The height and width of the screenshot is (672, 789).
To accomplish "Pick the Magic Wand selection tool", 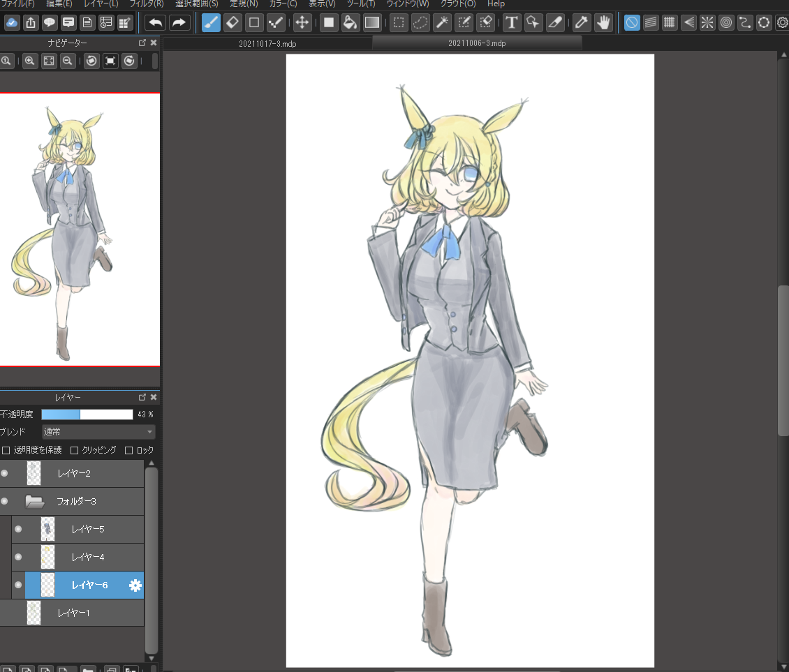I will (x=442, y=22).
